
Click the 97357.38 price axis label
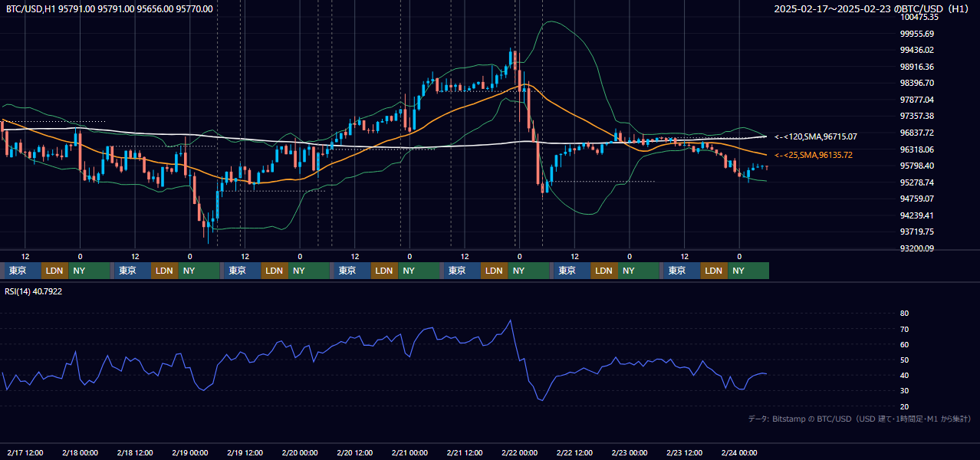[917, 116]
